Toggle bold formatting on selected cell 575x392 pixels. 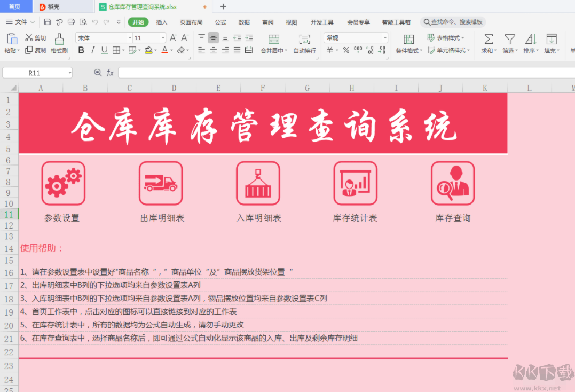click(81, 50)
